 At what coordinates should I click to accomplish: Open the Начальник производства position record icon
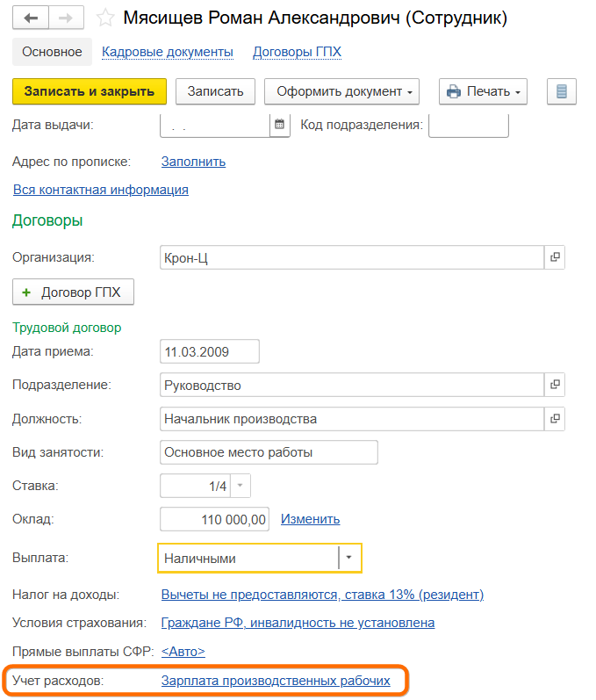(x=555, y=419)
